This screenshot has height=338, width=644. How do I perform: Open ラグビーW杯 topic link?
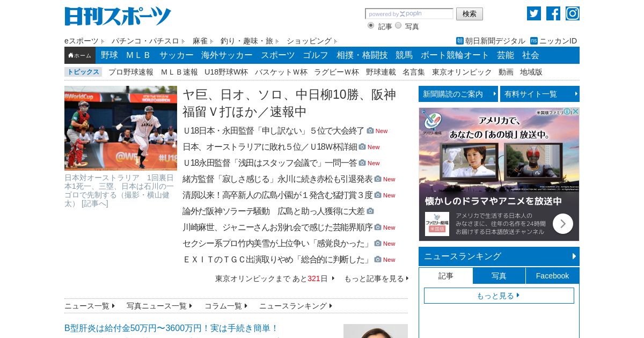(x=336, y=72)
